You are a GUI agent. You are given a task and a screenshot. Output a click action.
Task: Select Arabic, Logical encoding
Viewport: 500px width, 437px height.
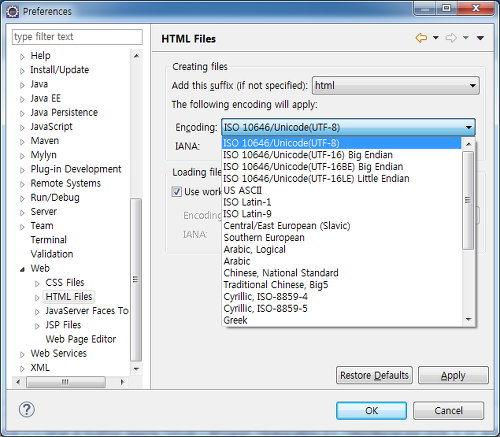(x=342, y=249)
